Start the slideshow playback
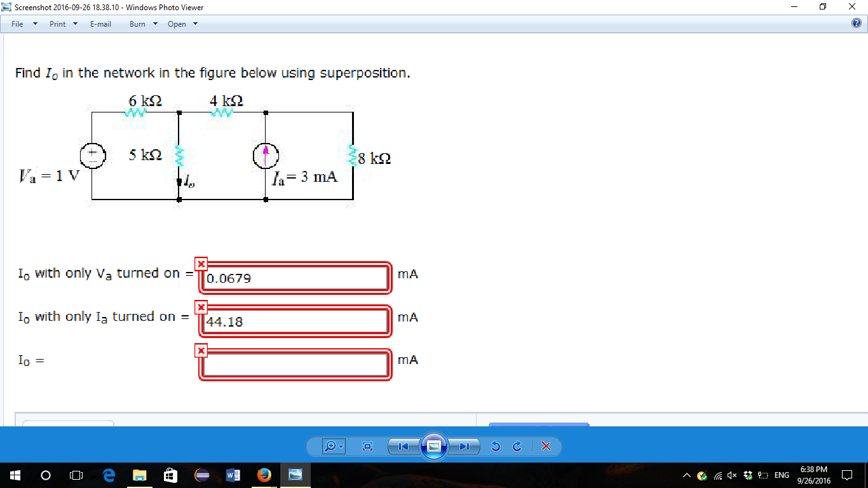The height and width of the screenshot is (488, 868). 434,446
